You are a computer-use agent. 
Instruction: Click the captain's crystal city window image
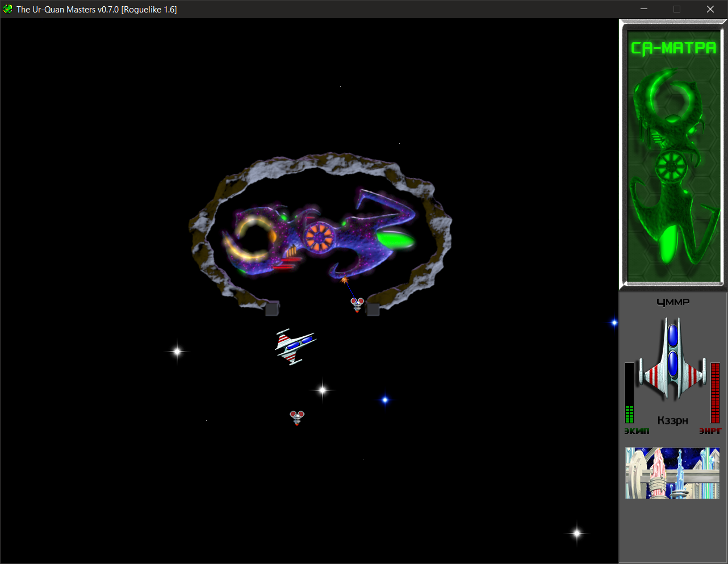pos(672,473)
